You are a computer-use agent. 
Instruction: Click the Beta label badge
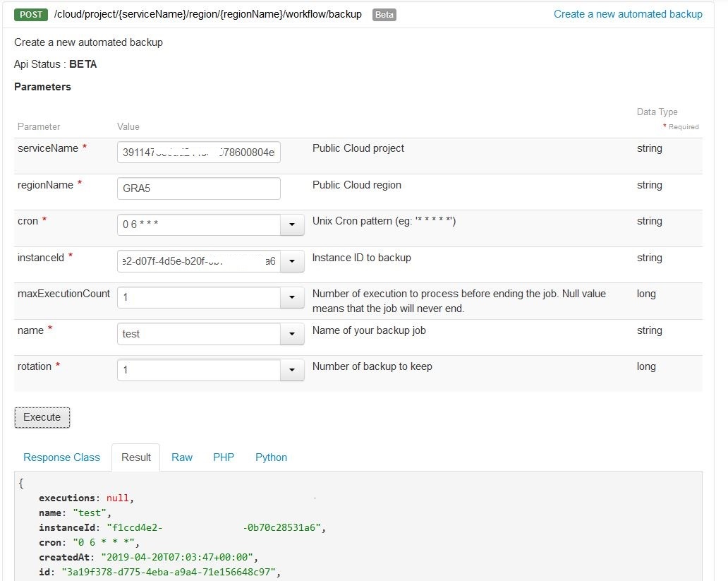[x=384, y=14]
